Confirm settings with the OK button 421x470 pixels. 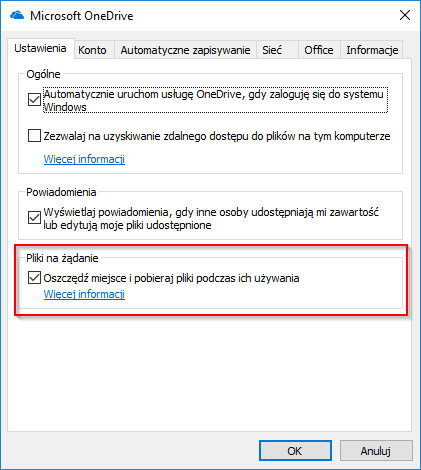click(x=295, y=451)
